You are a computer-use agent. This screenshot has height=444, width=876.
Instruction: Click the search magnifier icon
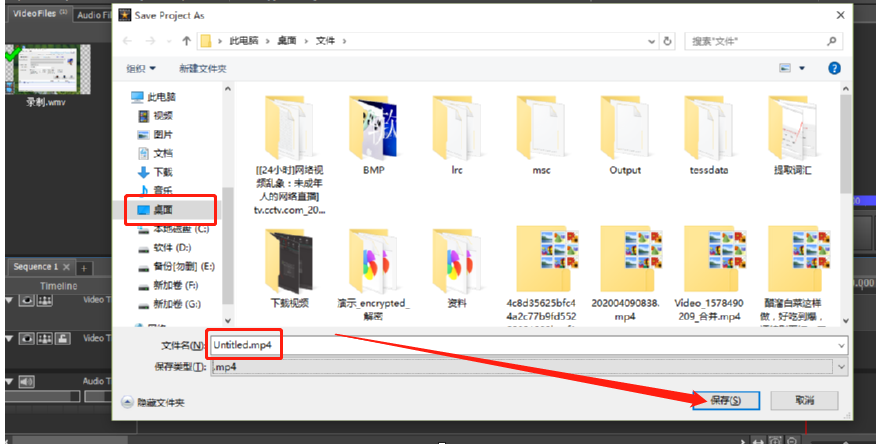831,41
